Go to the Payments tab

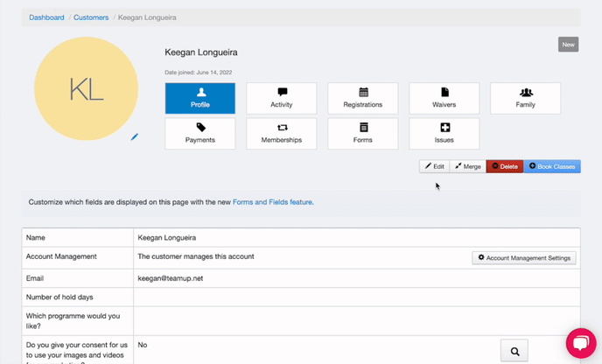pyautogui.click(x=200, y=134)
